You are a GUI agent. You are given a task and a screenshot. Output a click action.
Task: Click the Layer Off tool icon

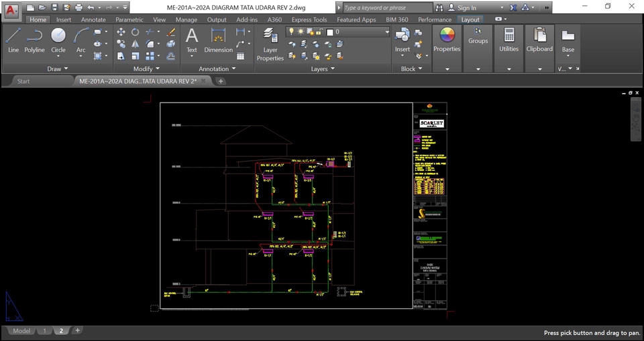point(292,44)
